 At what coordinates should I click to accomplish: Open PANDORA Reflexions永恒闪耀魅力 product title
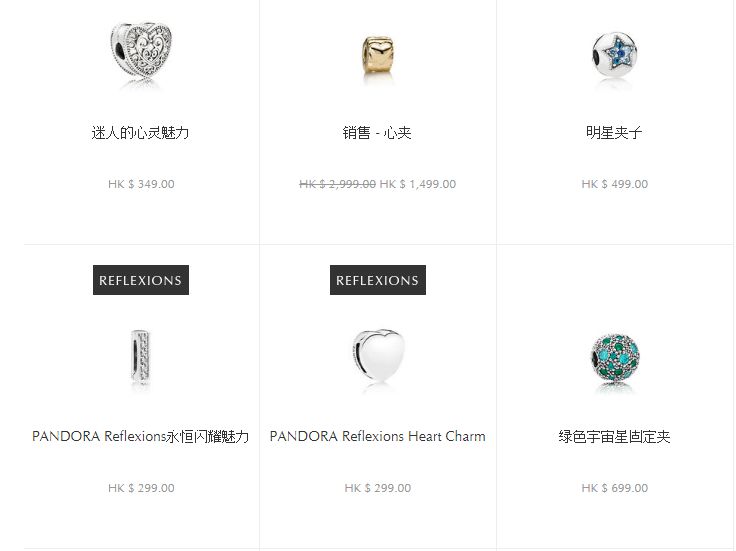pyautogui.click(x=140, y=436)
